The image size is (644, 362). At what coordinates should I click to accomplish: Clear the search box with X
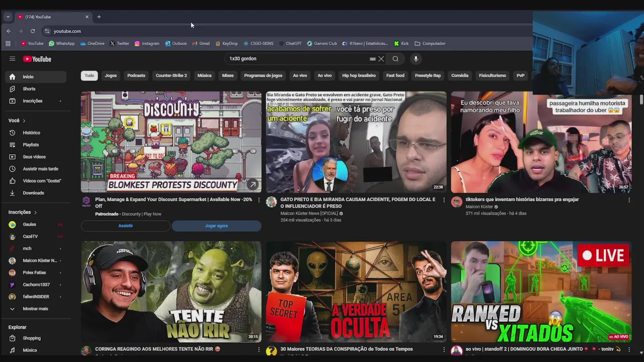pyautogui.click(x=381, y=59)
